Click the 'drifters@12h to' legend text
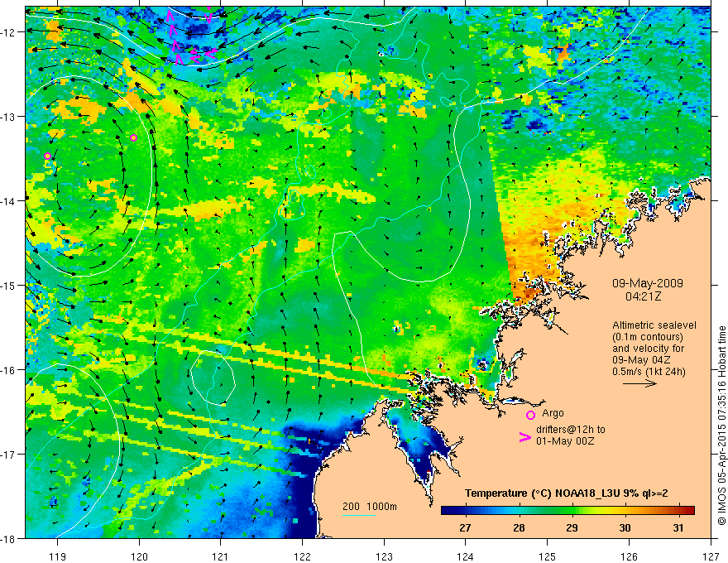Viewport: 728px width, 563px height. [x=571, y=430]
